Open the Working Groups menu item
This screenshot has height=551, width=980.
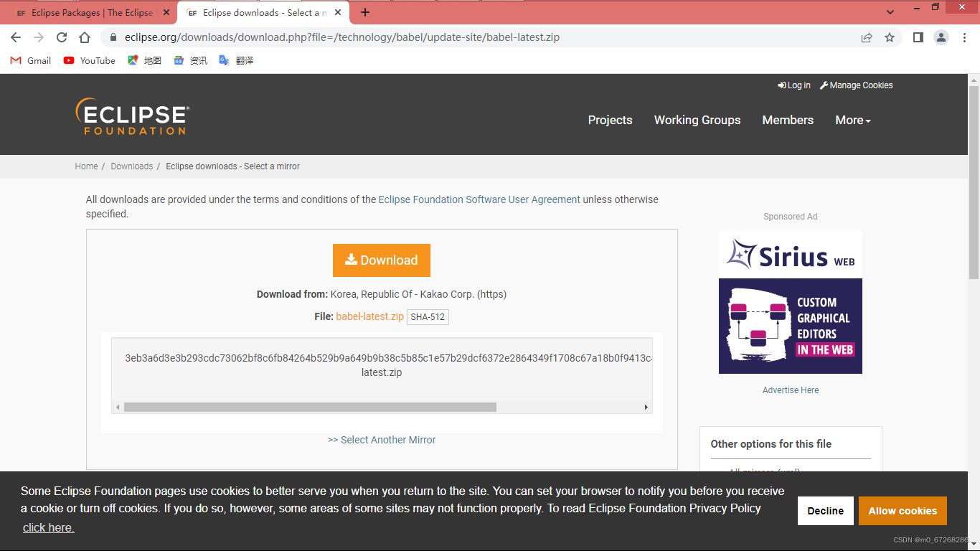(x=697, y=120)
